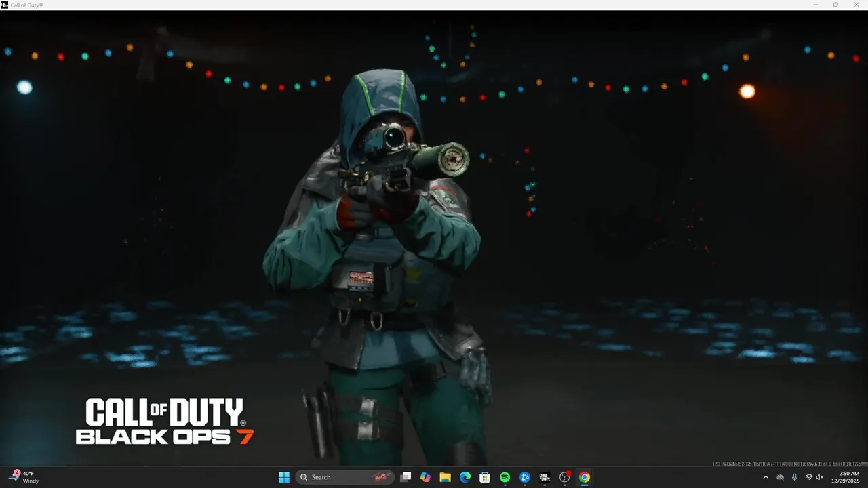Screen dimensions: 868x488
Task: Click the muted speaker volume icon
Action: 820,477
